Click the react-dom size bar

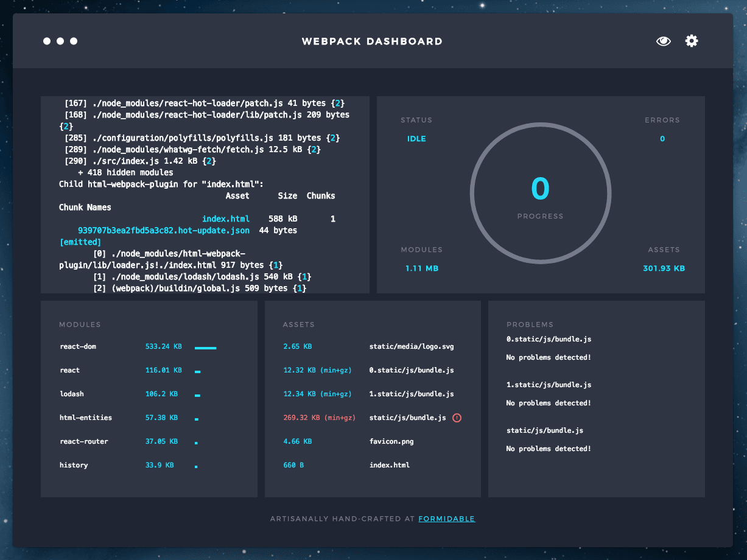pyautogui.click(x=206, y=348)
